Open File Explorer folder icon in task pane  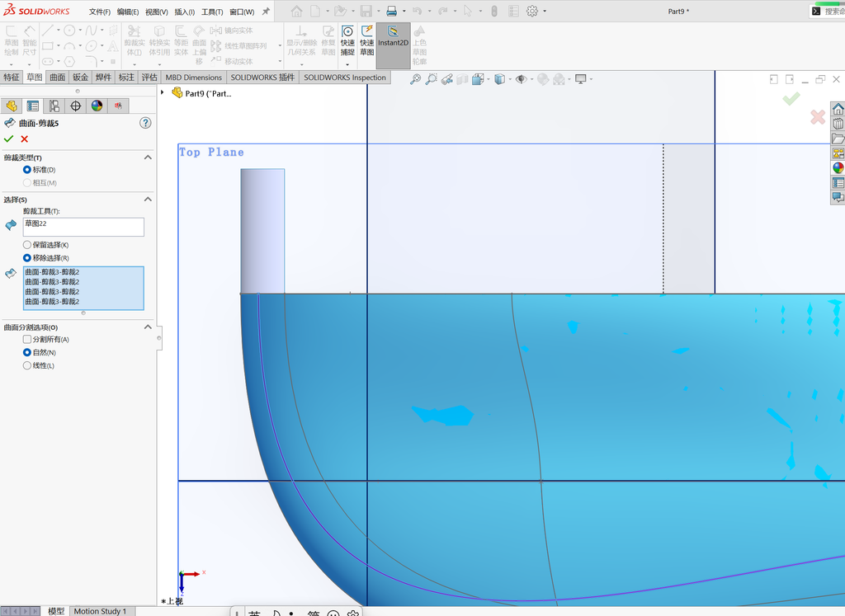pyautogui.click(x=838, y=139)
